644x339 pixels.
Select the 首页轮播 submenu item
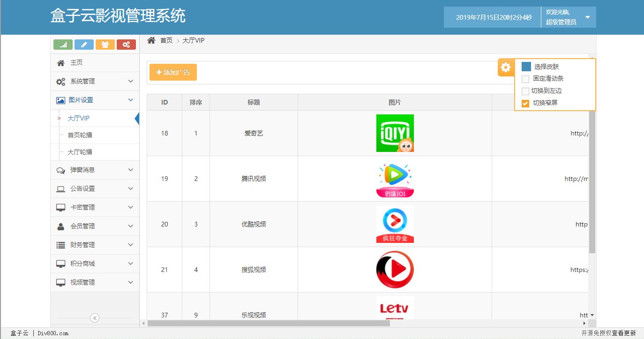tap(80, 135)
